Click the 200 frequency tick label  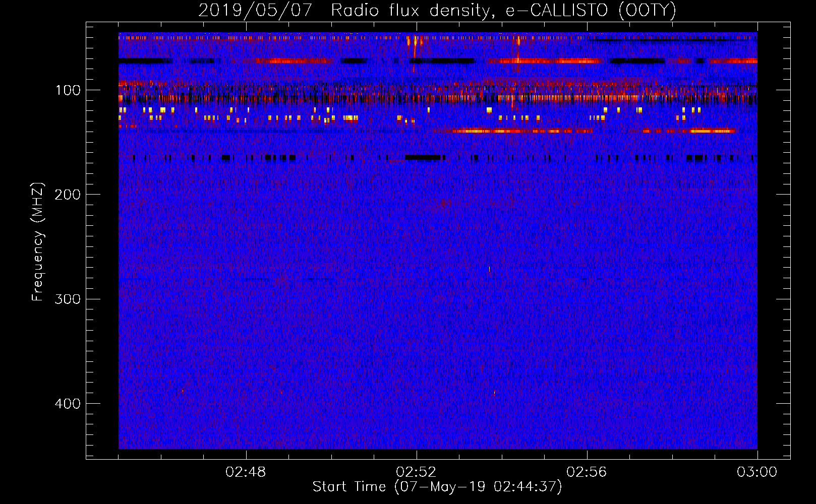[67, 195]
